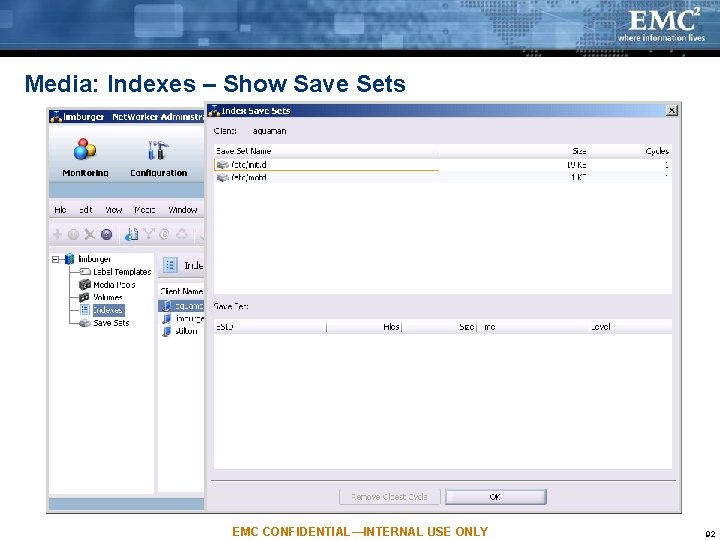This screenshot has height=540, width=720.
Task: Click the Indexes list icon in tree
Action: coord(84,310)
